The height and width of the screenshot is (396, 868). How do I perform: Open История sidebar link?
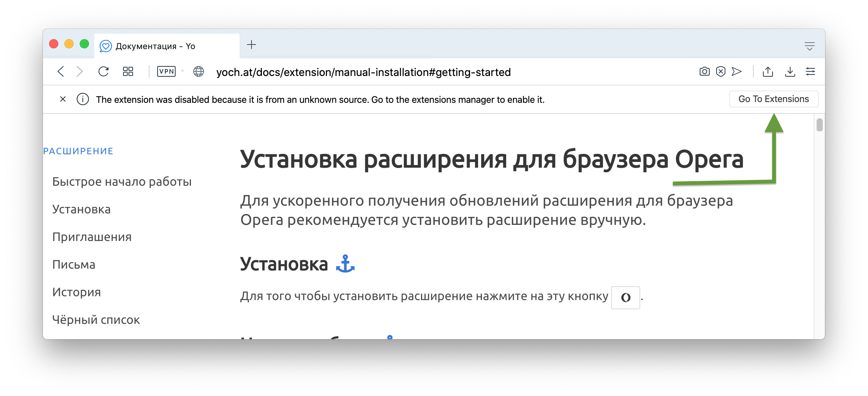pyautogui.click(x=77, y=292)
